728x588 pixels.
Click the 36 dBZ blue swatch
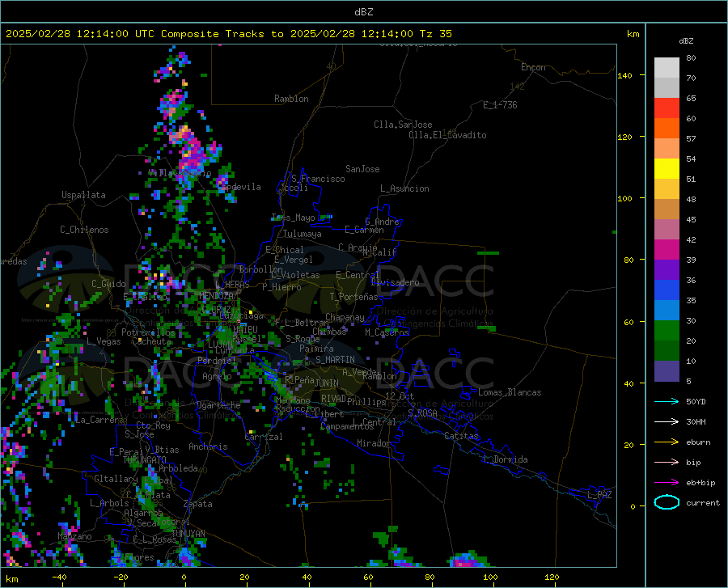click(x=667, y=290)
